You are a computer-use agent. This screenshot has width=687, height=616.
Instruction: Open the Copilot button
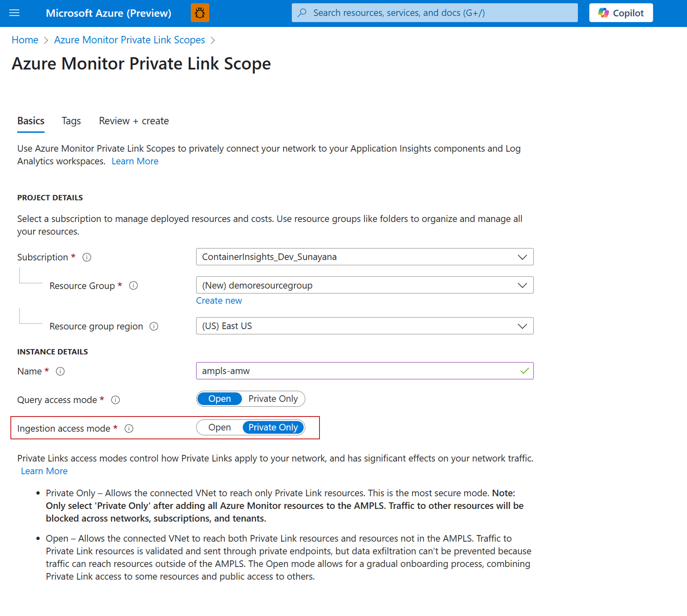[621, 13]
